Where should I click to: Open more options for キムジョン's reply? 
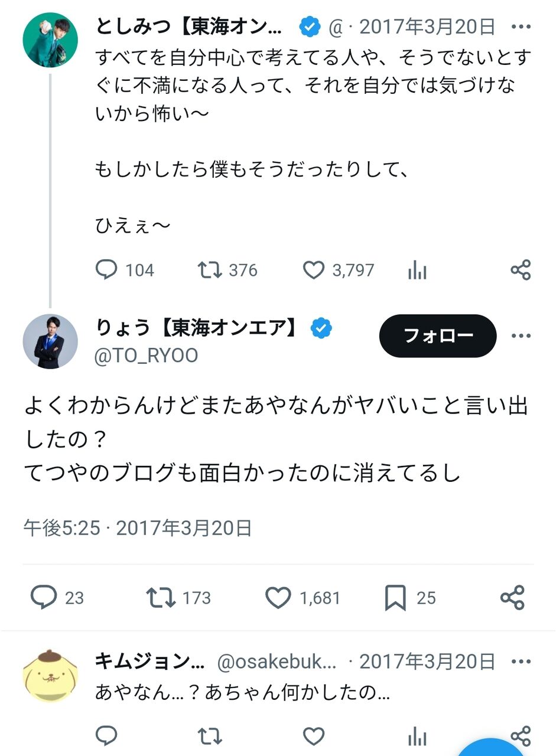tap(521, 661)
